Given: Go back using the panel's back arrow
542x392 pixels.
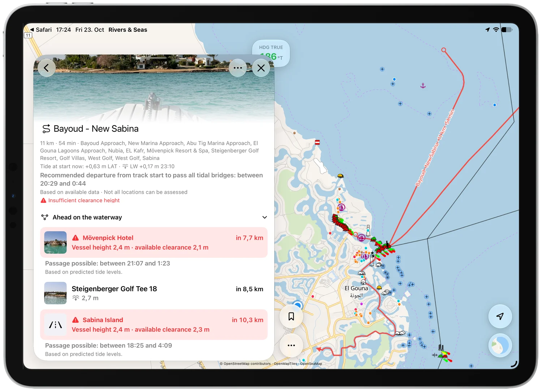Looking at the screenshot, I should click(x=46, y=68).
